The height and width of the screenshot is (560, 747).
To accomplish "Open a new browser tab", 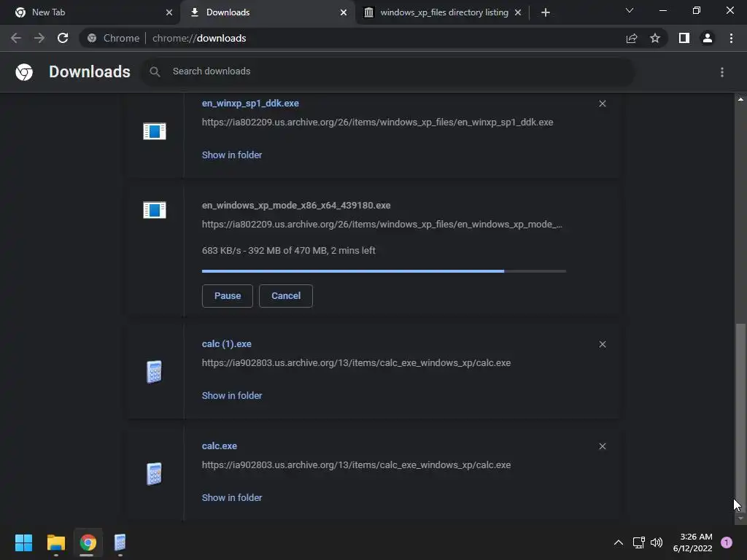I will [x=546, y=12].
